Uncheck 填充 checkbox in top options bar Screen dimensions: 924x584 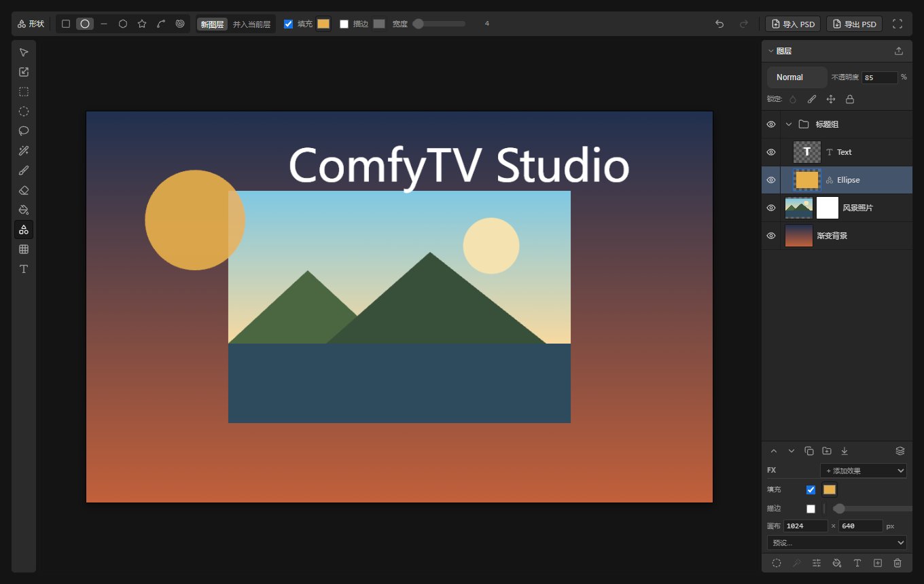point(288,24)
